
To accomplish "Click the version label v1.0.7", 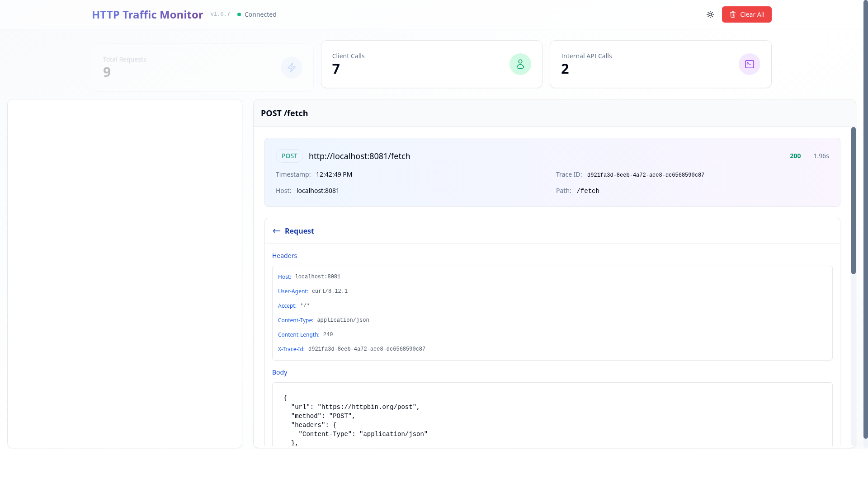I will [220, 14].
